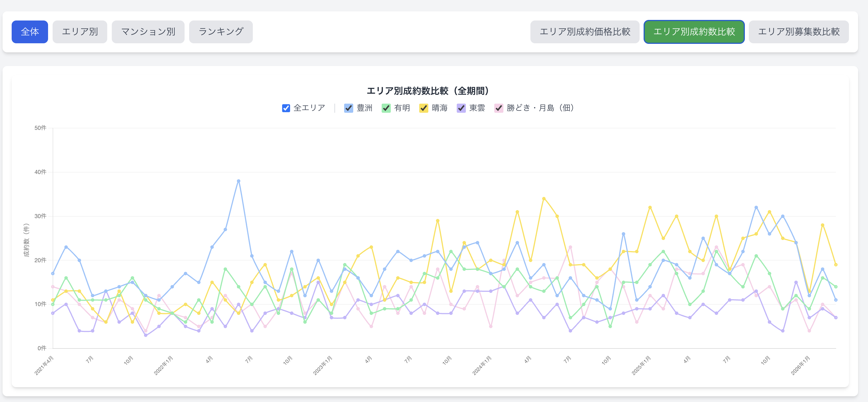868x402 pixels.
Task: Uncheck the 全エリア checkbox
Action: pos(286,108)
